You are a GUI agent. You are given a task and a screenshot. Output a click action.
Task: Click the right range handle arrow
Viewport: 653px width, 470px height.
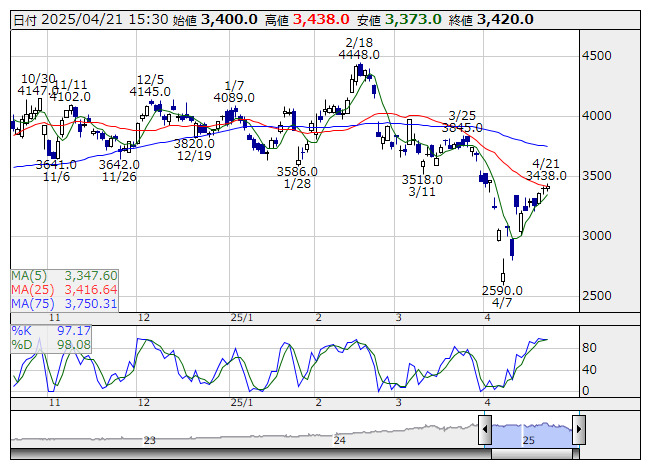pos(579,430)
